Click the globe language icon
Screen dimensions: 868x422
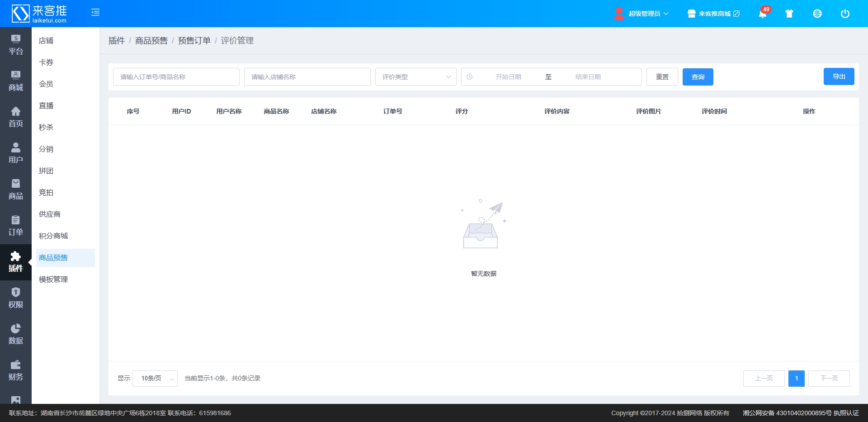[817, 14]
